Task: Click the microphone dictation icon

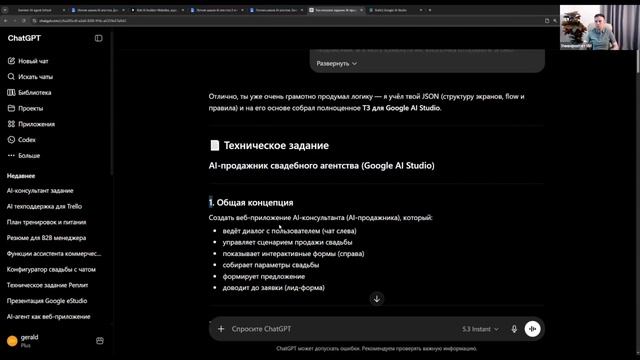Action: pos(514,329)
